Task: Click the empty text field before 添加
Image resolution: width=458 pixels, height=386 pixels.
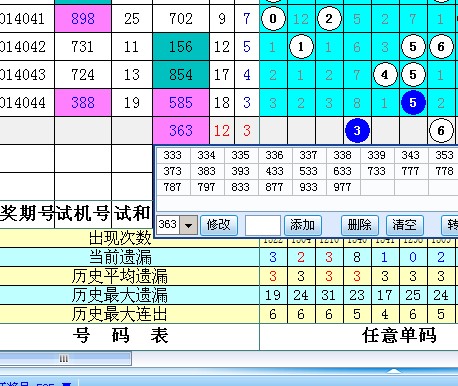Action: 262,225
